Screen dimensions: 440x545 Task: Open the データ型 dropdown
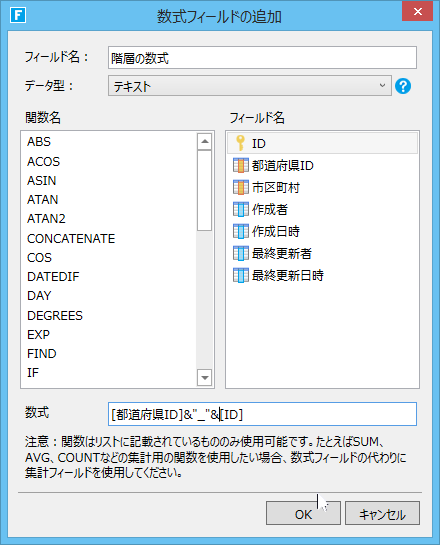[250, 86]
